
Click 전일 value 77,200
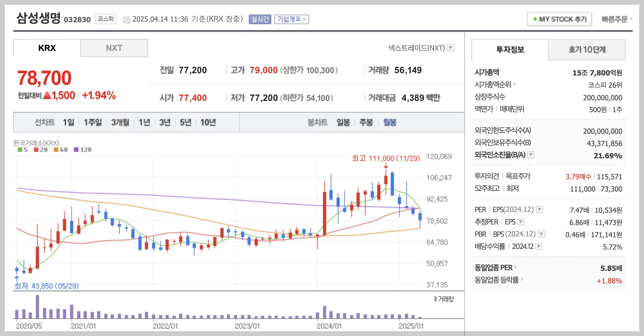tap(193, 70)
